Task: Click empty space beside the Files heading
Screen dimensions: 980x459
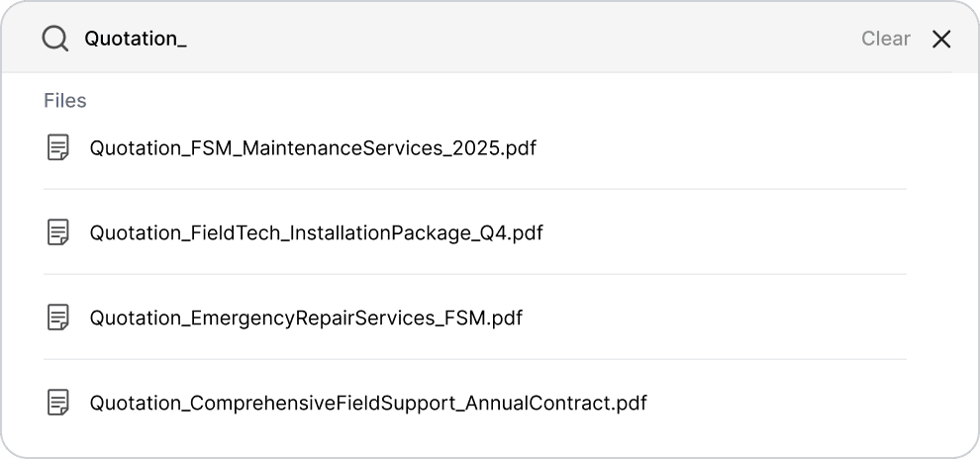Action: 495,101
